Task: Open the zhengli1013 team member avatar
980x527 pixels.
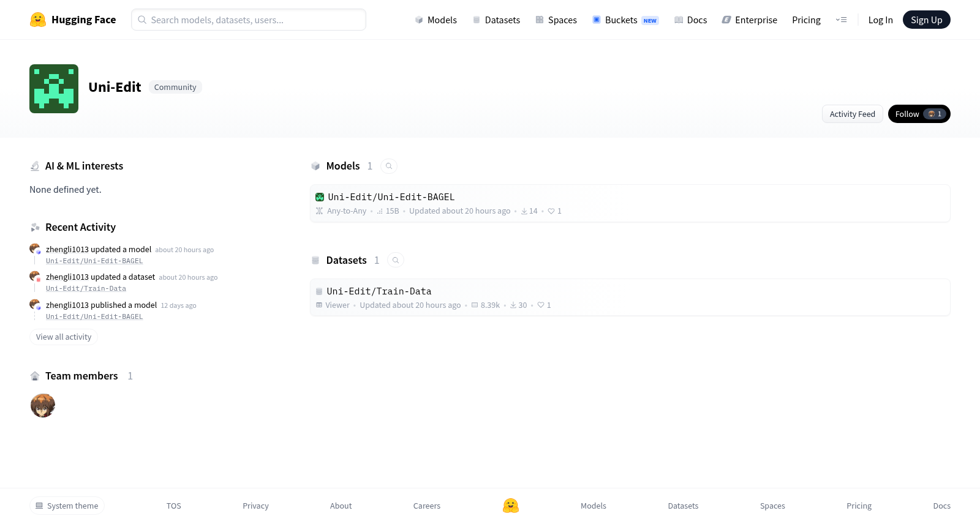Action: click(x=43, y=405)
